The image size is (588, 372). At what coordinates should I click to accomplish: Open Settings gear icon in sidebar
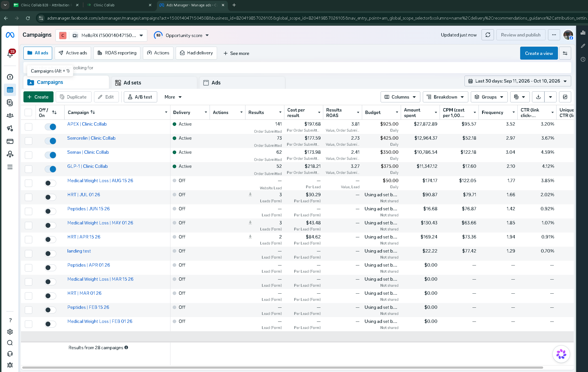pyautogui.click(x=10, y=331)
